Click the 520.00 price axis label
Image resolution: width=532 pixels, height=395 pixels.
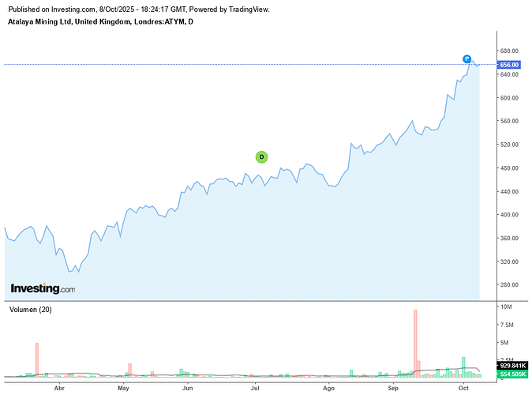point(509,145)
